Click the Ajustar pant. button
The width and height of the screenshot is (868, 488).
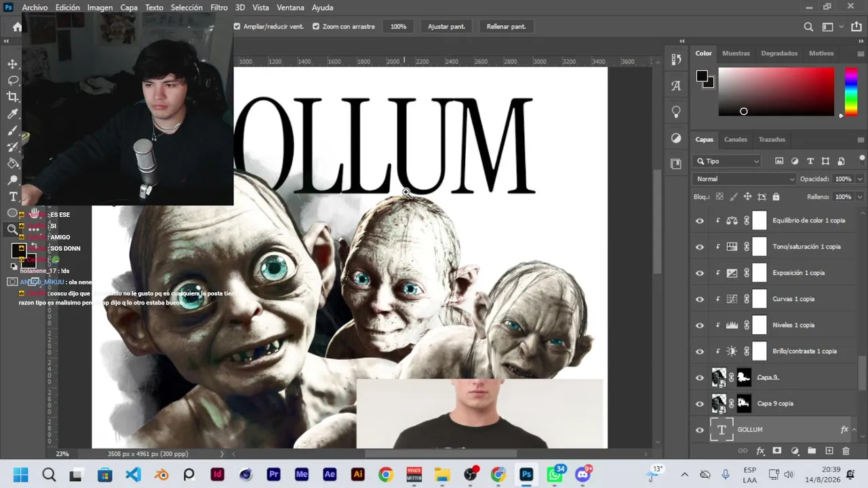[x=446, y=26]
